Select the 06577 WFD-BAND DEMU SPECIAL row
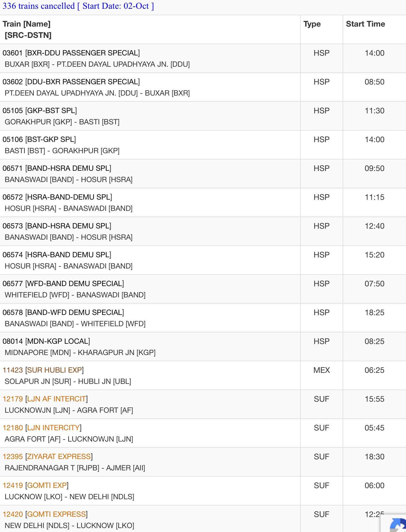This screenshot has width=406, height=532. [63, 284]
